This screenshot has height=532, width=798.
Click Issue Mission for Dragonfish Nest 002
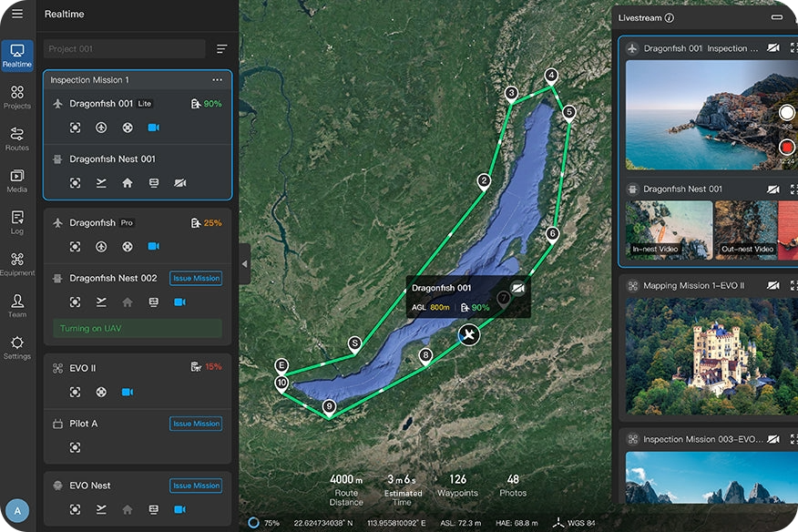point(196,278)
